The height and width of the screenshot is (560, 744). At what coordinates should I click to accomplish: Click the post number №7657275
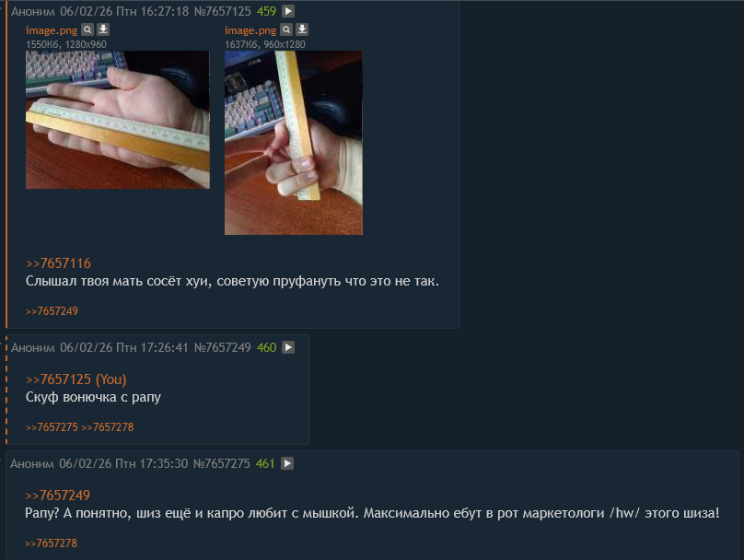pos(221,463)
